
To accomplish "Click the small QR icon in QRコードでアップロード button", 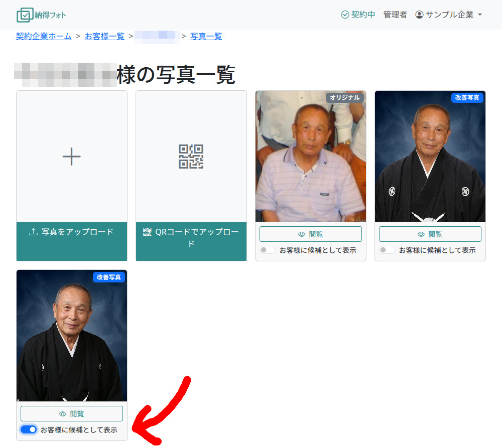I will tap(147, 232).
